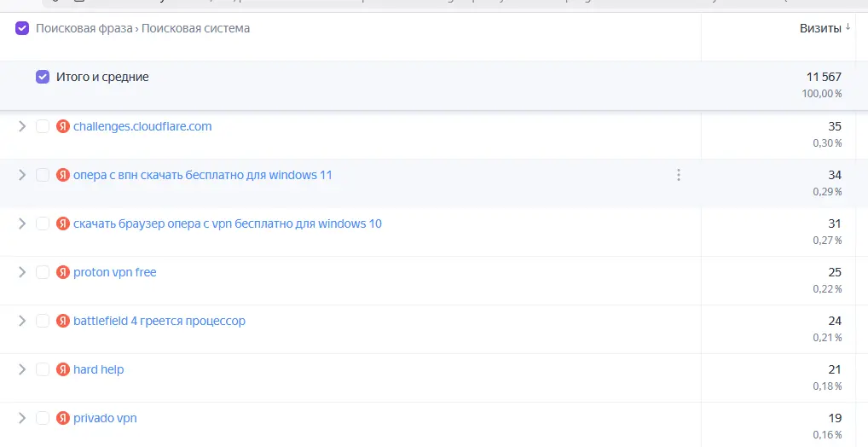
Task: Click the 0,18 % share value
Action: pos(827,386)
